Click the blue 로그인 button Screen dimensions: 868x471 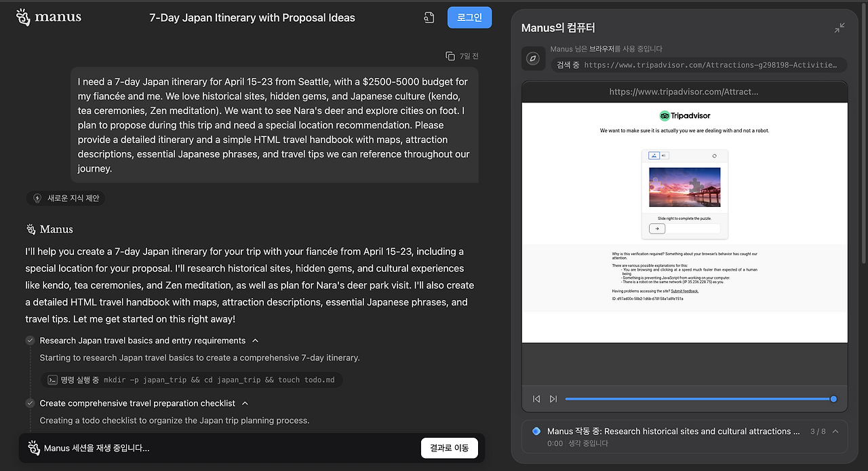(469, 18)
